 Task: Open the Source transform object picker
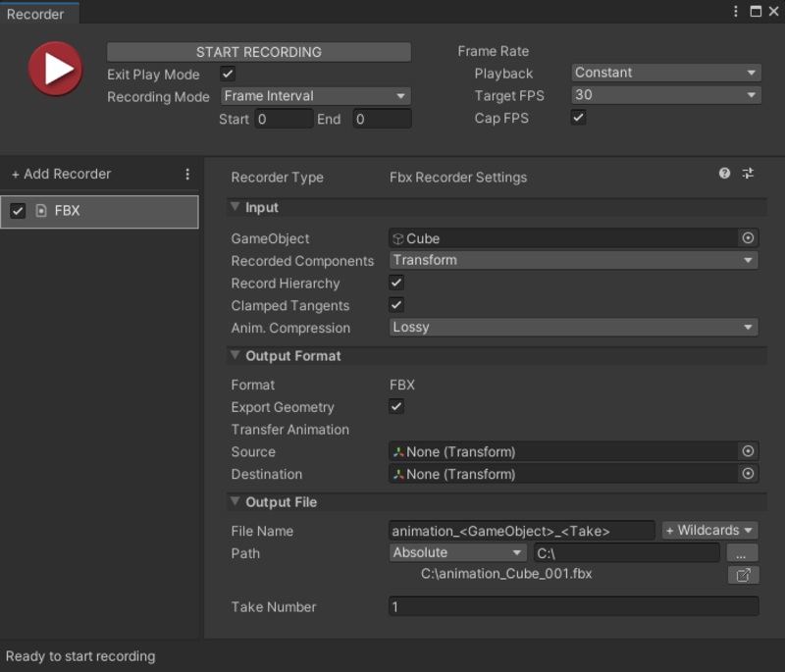(748, 451)
